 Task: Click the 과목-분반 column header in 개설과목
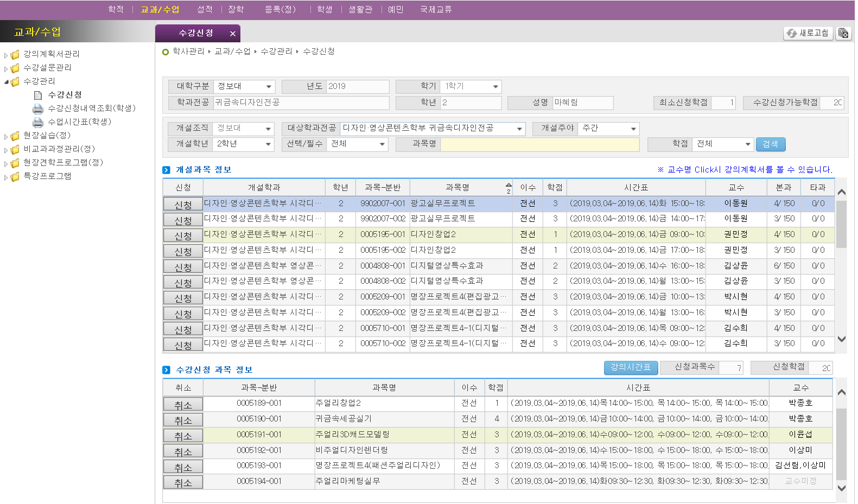(x=383, y=187)
